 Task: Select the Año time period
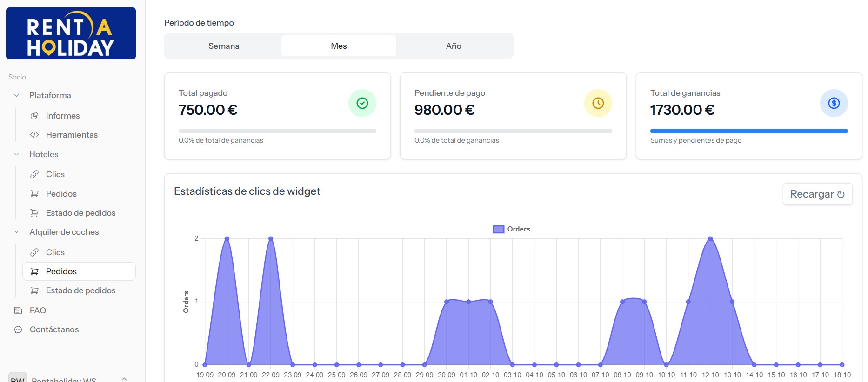pos(454,46)
